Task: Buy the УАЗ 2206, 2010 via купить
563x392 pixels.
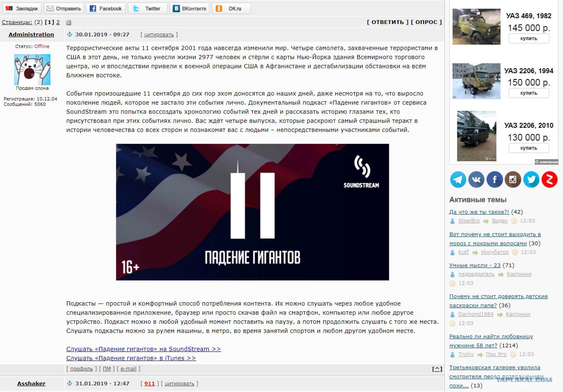Action: pyautogui.click(x=529, y=148)
